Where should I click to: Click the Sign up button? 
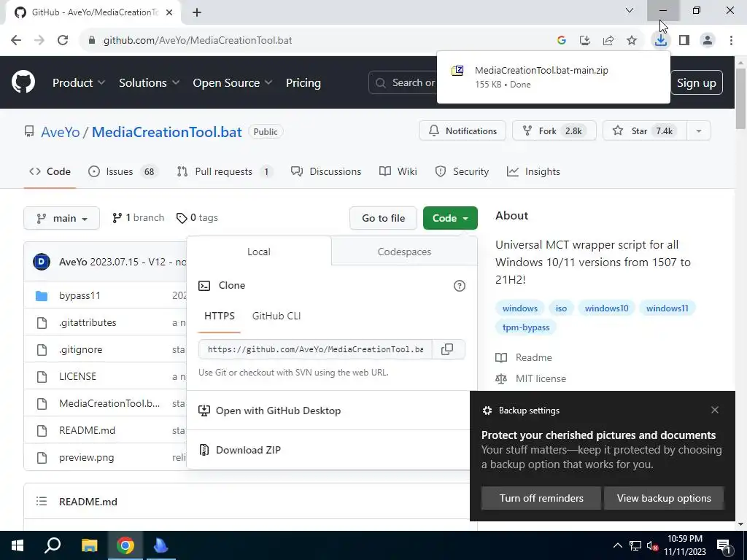point(697,83)
